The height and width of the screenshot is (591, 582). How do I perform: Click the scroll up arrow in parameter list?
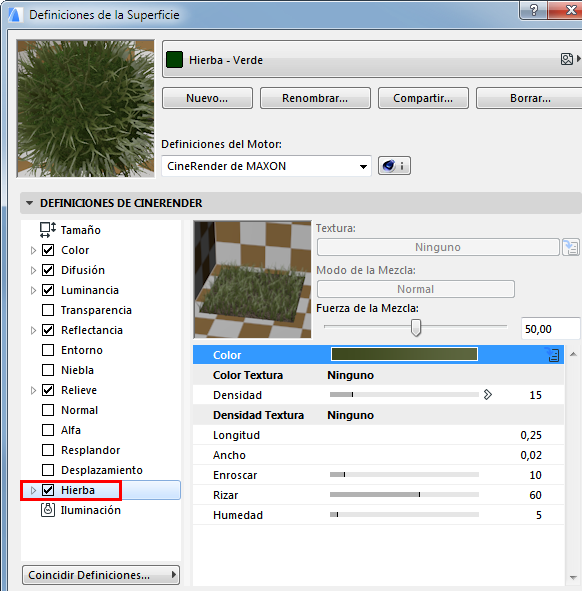tap(573, 354)
